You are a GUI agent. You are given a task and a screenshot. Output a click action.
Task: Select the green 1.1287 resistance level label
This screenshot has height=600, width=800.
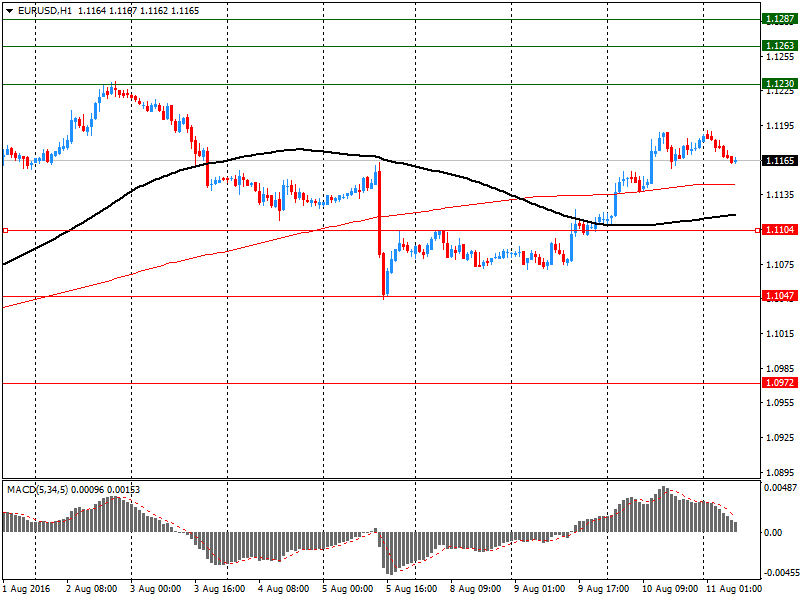(x=780, y=19)
